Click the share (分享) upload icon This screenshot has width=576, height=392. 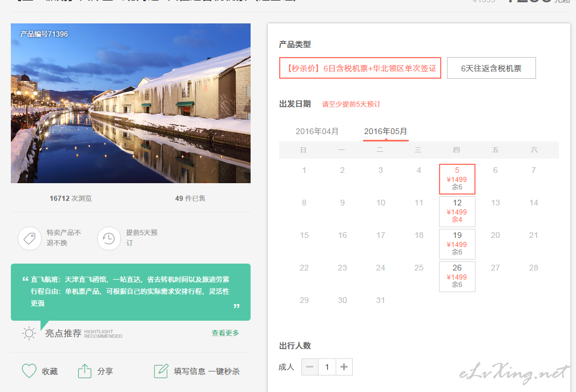click(x=84, y=371)
